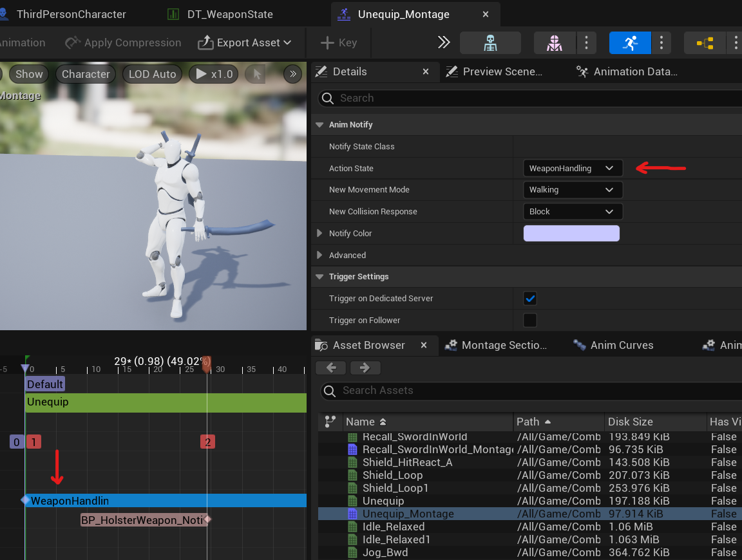Open the New Movement Mode Walking dropdown
742x560 pixels.
[x=572, y=189]
